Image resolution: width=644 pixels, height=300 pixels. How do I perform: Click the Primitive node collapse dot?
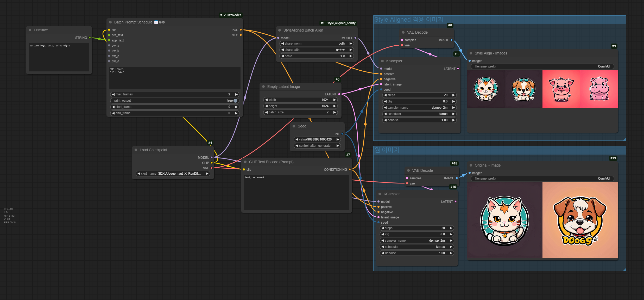30,30
